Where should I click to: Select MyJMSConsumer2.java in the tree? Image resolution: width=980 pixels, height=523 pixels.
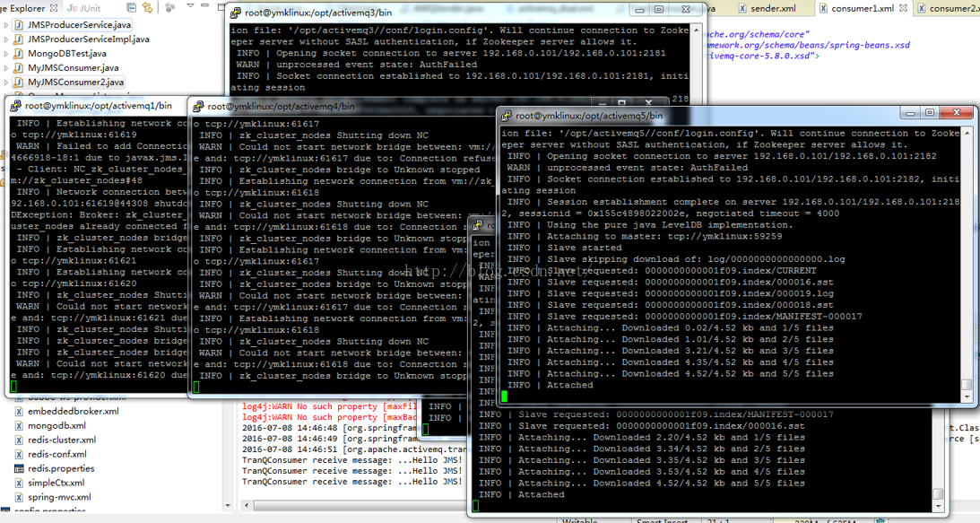[x=75, y=83]
